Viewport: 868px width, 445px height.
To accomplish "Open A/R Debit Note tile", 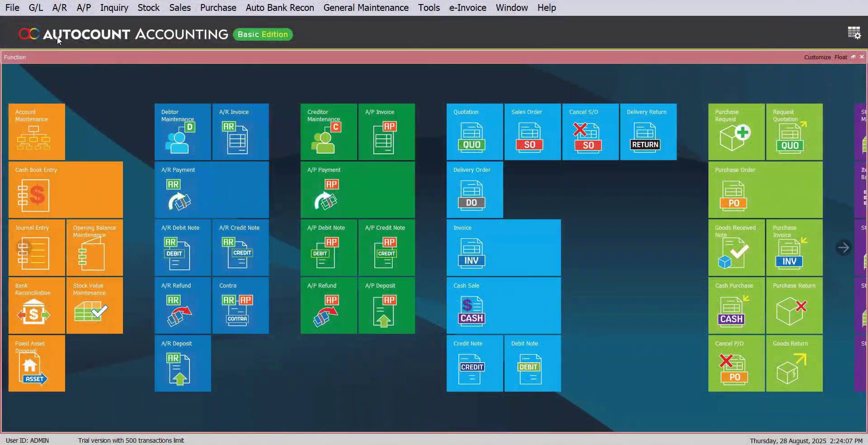I will (x=183, y=247).
